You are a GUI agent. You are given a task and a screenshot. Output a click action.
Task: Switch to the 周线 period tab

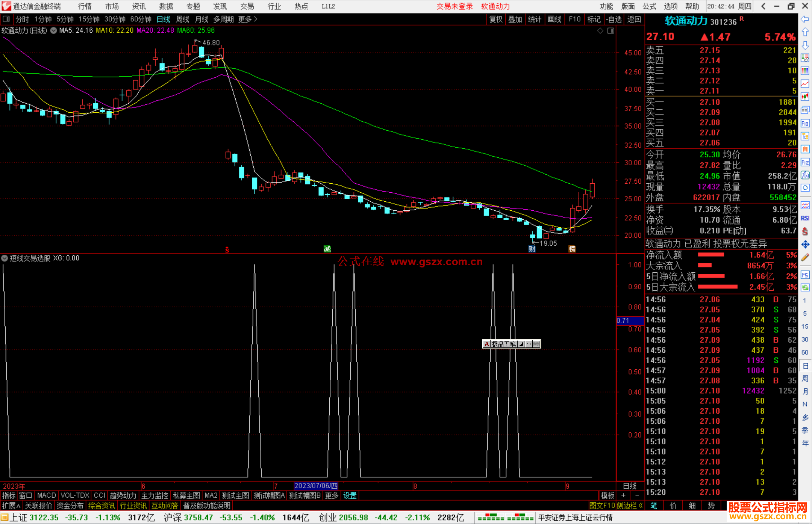[x=183, y=19]
